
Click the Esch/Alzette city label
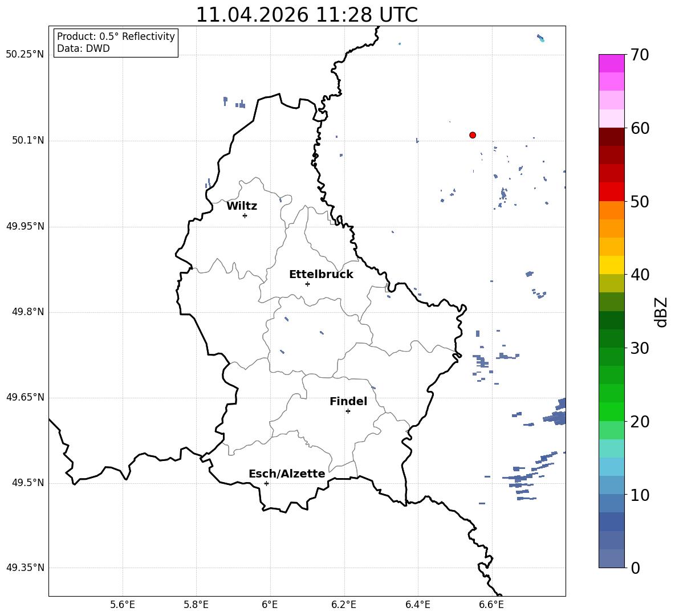point(287,474)
